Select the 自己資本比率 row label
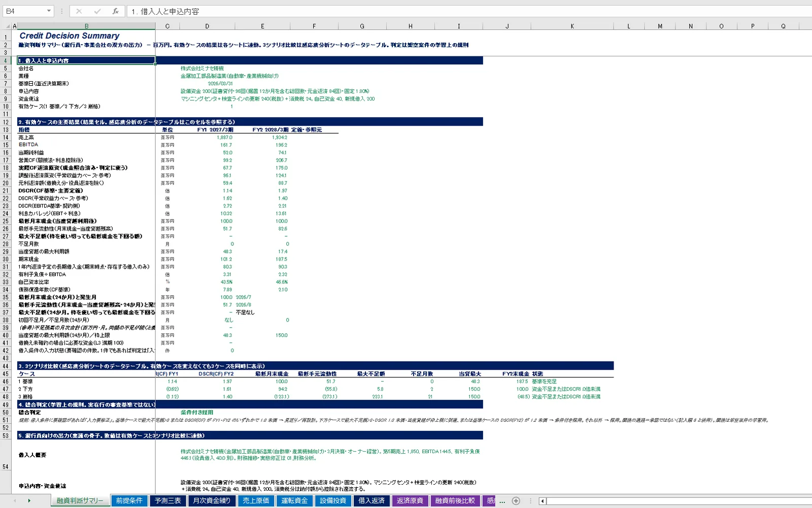 click(x=34, y=282)
